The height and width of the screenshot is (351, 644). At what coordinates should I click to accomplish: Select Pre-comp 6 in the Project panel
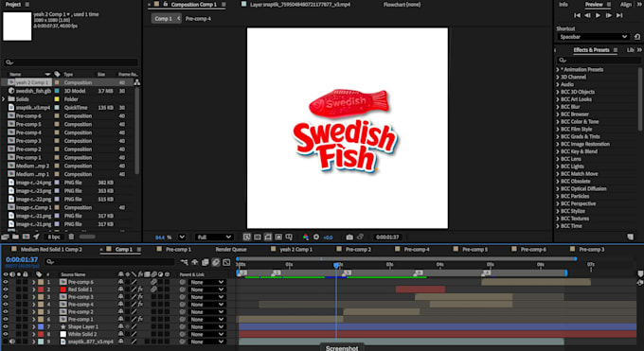(28, 115)
